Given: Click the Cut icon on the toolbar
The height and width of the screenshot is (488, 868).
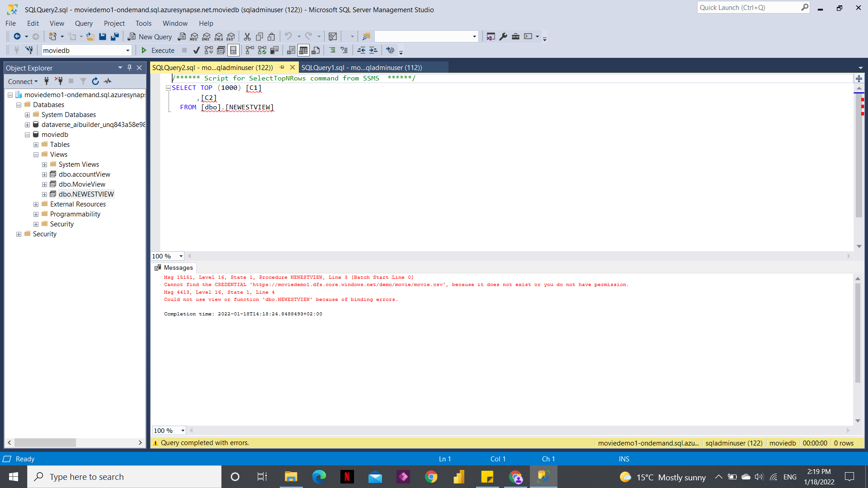Looking at the screenshot, I should (x=247, y=37).
